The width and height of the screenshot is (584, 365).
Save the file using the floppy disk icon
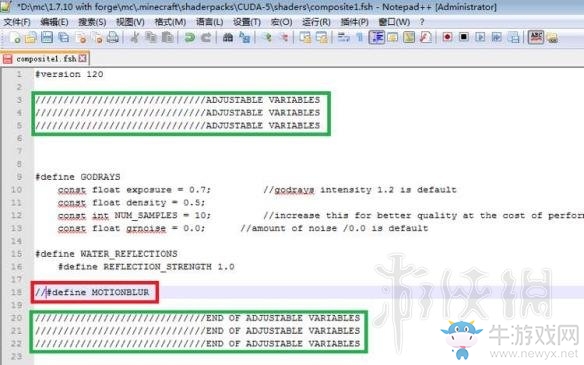47,37
